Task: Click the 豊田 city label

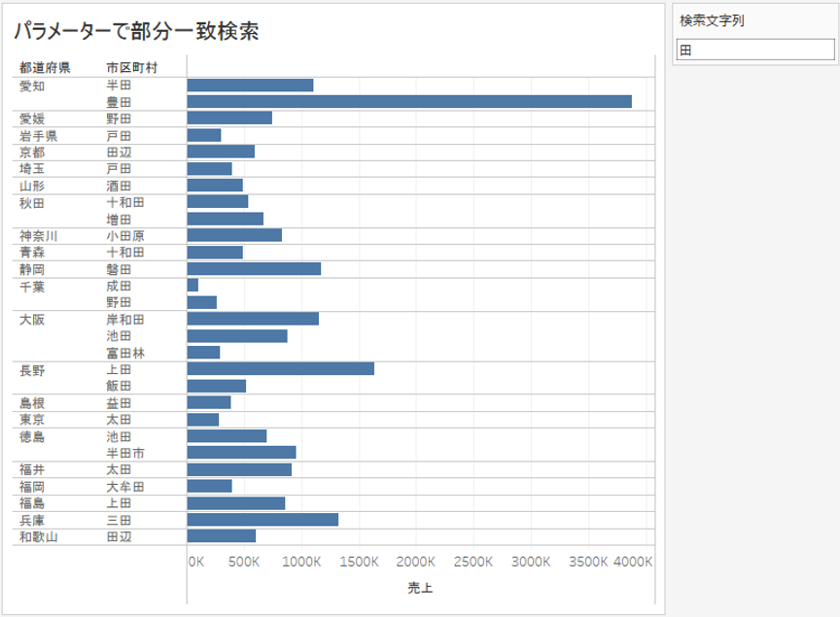Action: (x=119, y=102)
